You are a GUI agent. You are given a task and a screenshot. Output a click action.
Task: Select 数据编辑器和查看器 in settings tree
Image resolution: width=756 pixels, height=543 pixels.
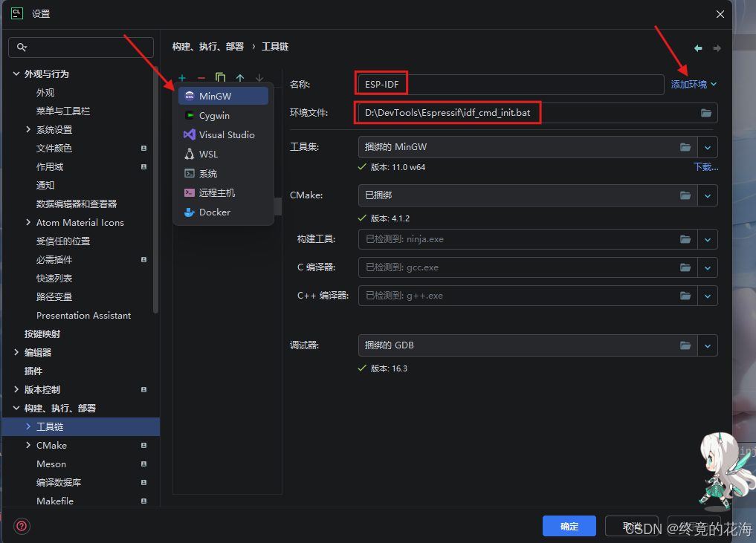click(77, 204)
